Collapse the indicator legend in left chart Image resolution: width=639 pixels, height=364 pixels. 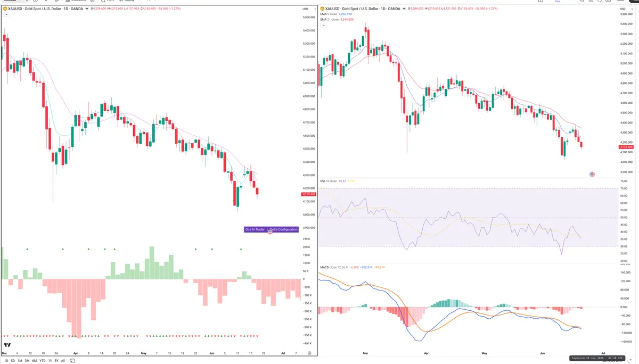click(6, 15)
